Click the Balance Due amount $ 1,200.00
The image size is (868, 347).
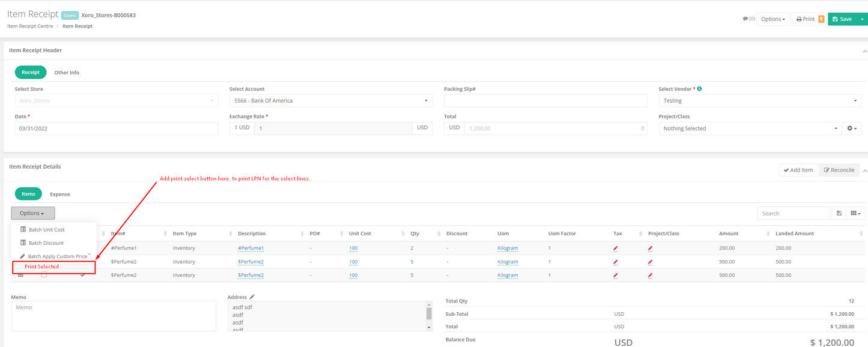pyautogui.click(x=832, y=342)
